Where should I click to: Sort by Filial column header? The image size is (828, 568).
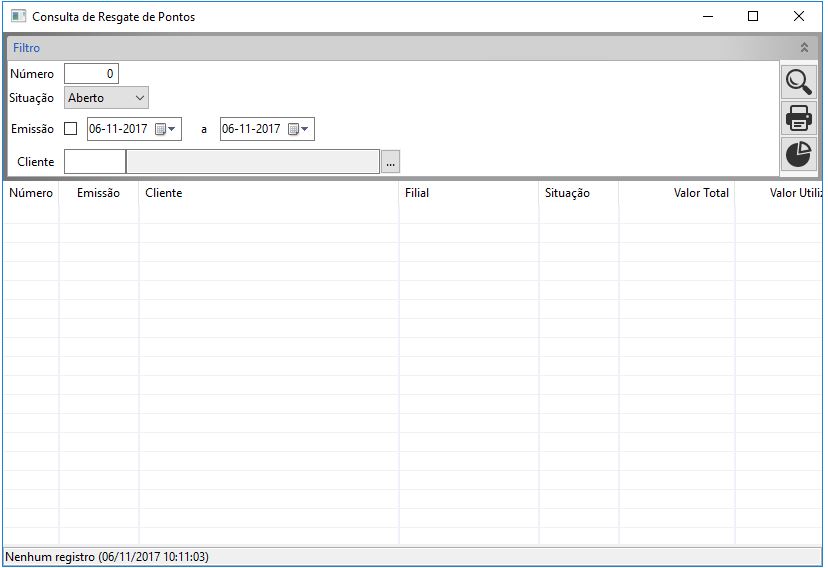coord(469,193)
